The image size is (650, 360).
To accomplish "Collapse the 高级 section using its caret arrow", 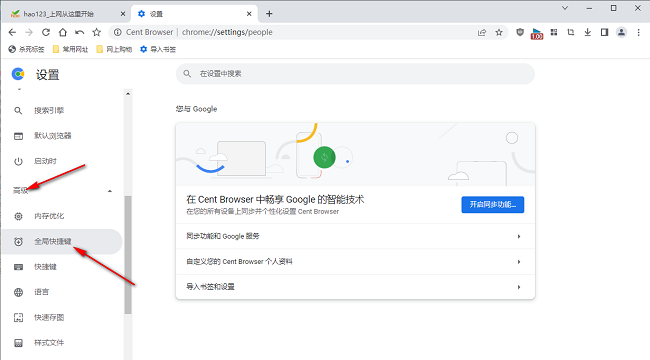I will (x=110, y=191).
